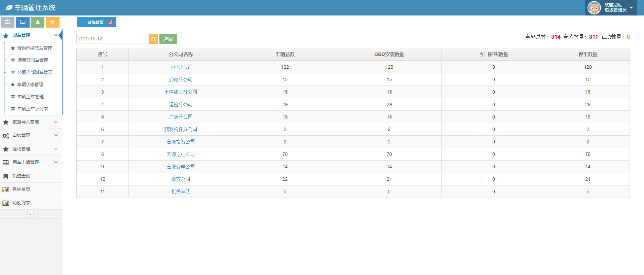Click the 车辆还车管理 list icon
The width and height of the screenshot is (644, 275).
point(13,97)
